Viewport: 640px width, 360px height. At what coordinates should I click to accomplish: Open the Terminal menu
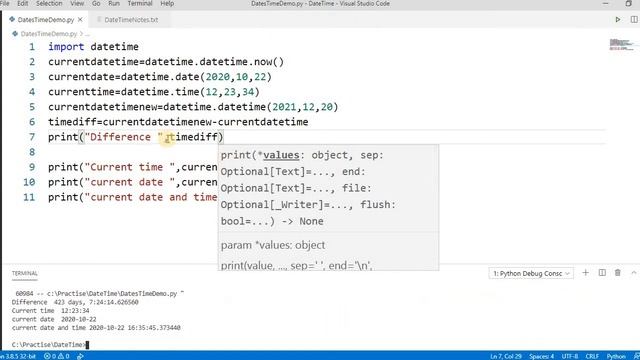click(140, 4)
